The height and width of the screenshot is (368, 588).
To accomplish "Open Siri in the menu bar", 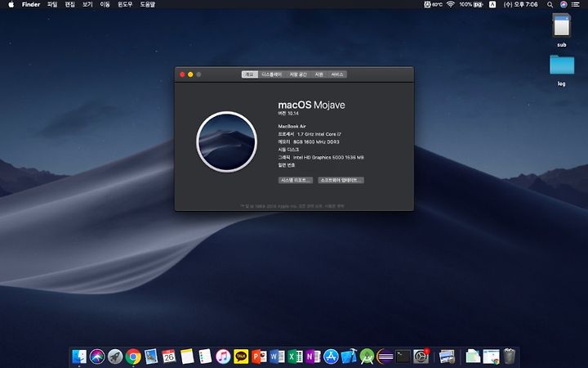I will [x=563, y=5].
